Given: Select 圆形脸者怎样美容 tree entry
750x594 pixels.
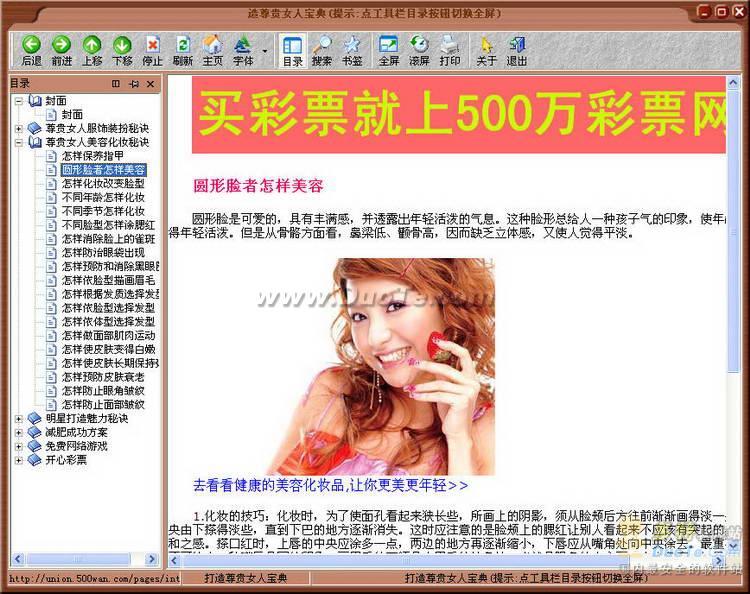Looking at the screenshot, I should [x=103, y=170].
